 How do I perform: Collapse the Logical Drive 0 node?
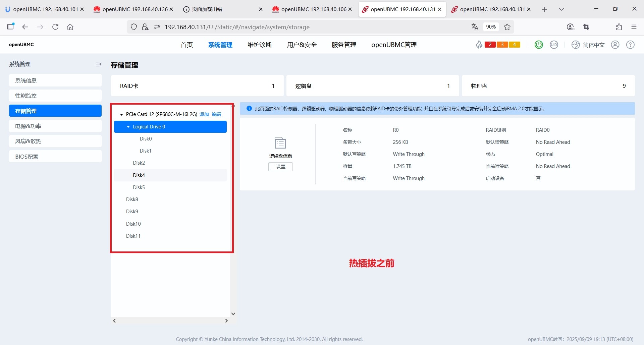128,127
